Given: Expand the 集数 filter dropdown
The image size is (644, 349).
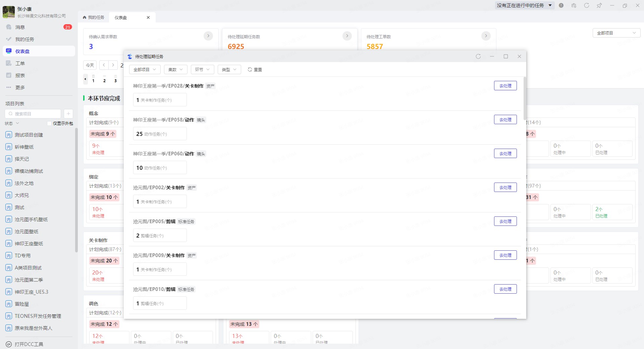Looking at the screenshot, I should click(175, 69).
